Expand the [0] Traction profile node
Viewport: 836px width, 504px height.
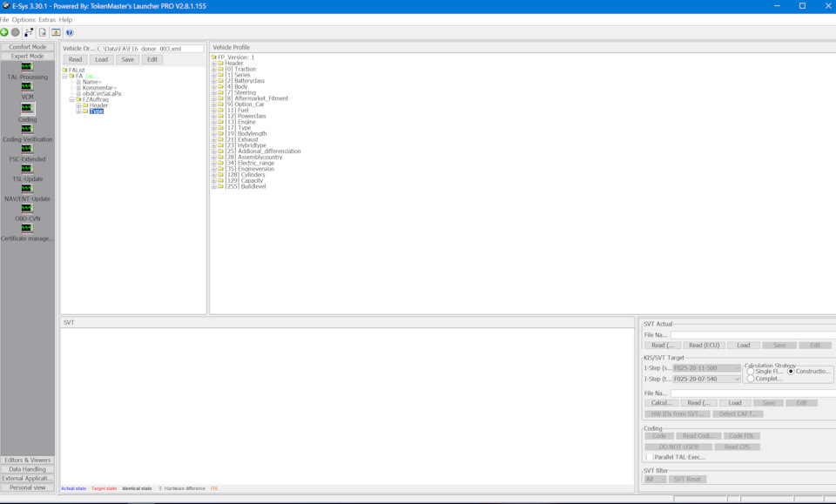[x=214, y=69]
